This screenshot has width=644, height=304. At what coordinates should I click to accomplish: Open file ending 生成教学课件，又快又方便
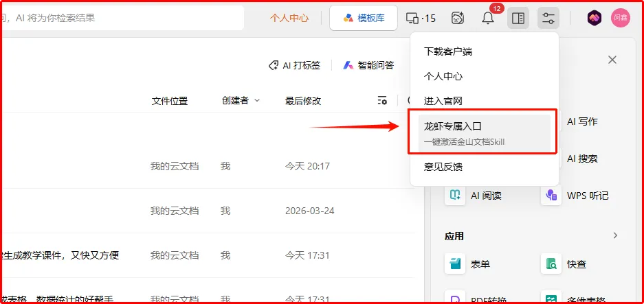60,255
